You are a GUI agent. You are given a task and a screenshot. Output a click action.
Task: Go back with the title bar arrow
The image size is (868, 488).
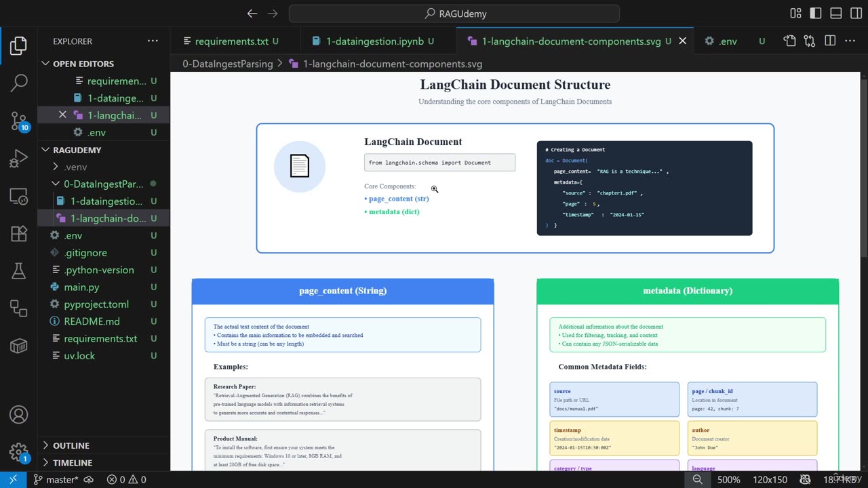252,14
